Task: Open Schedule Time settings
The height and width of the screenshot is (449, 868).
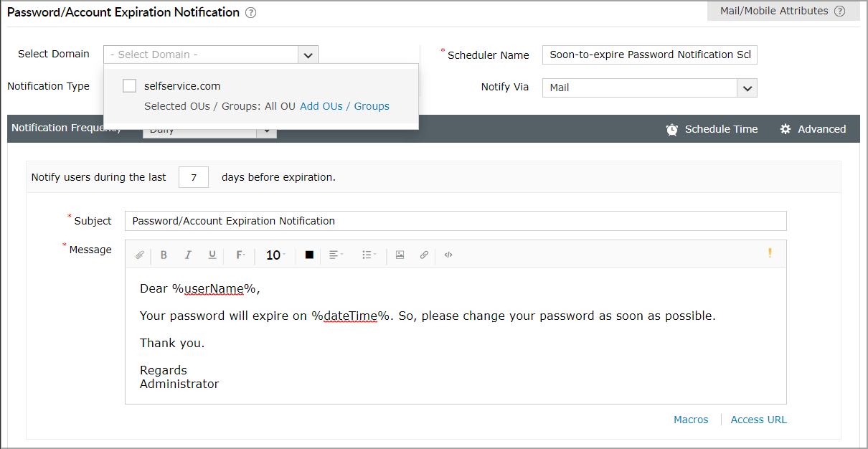Action: 712,129
